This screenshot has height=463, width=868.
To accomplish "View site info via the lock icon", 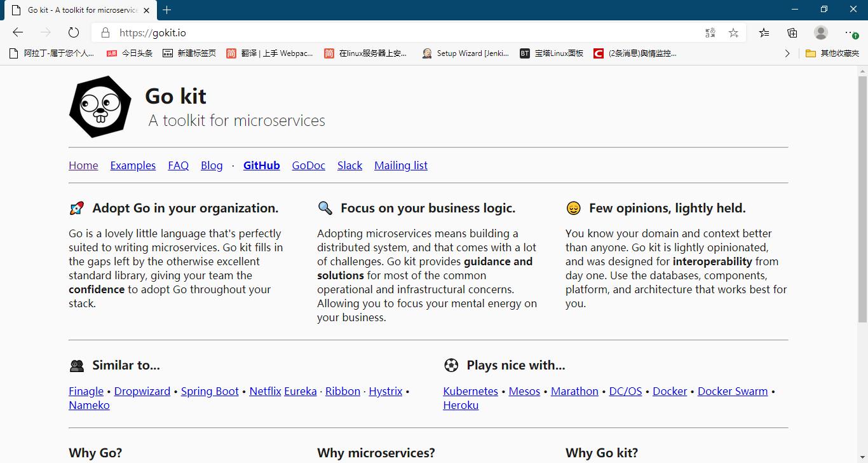I will click(105, 32).
